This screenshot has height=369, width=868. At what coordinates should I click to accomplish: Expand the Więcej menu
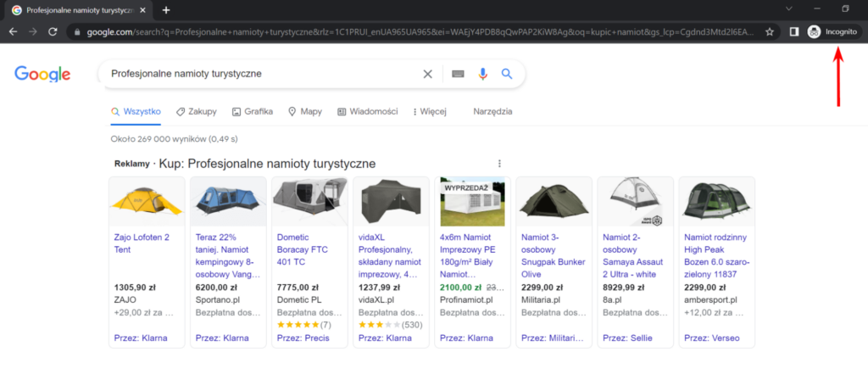click(430, 111)
